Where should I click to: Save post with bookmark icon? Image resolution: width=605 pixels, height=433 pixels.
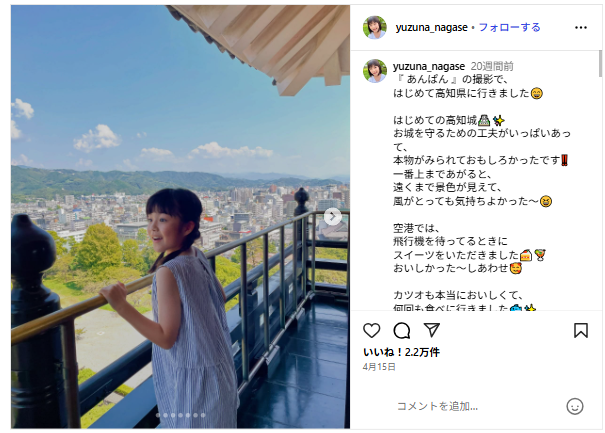pyautogui.click(x=581, y=330)
